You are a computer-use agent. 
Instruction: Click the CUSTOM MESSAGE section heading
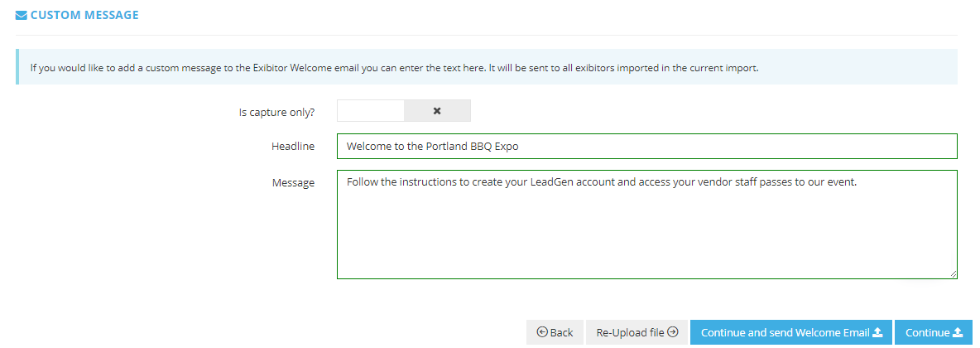point(84,15)
